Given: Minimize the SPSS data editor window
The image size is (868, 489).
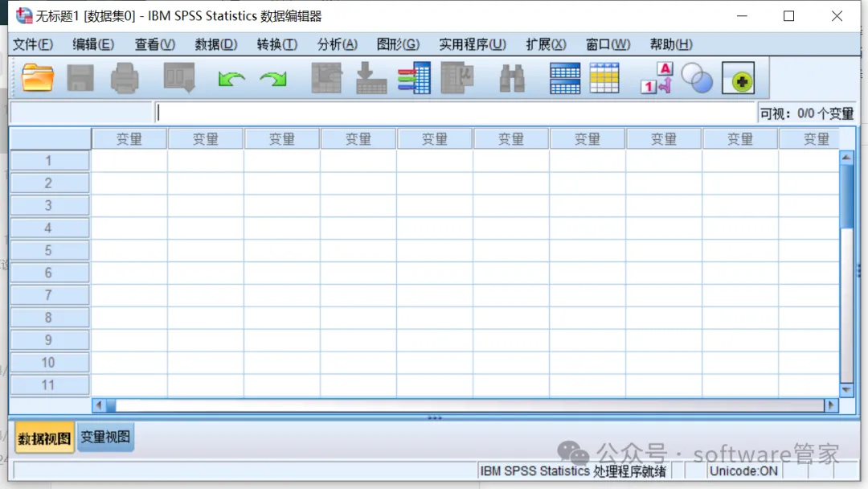Looking at the screenshot, I should pos(743,16).
